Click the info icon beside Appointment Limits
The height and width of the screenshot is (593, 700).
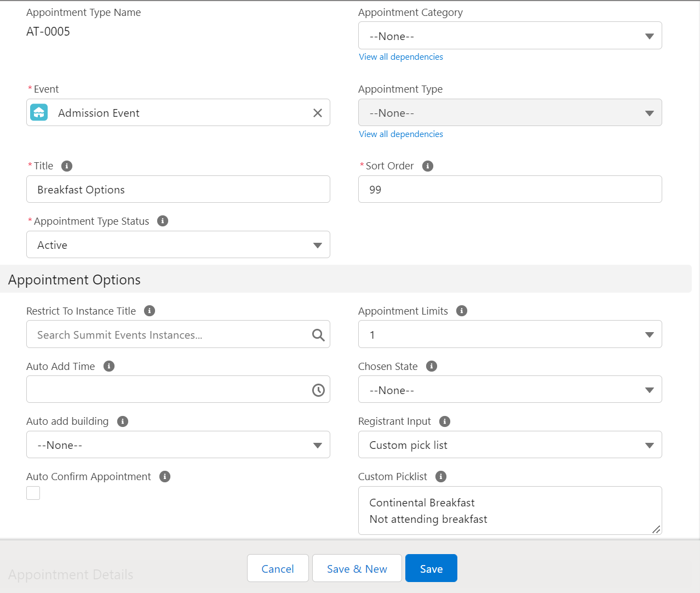click(461, 311)
